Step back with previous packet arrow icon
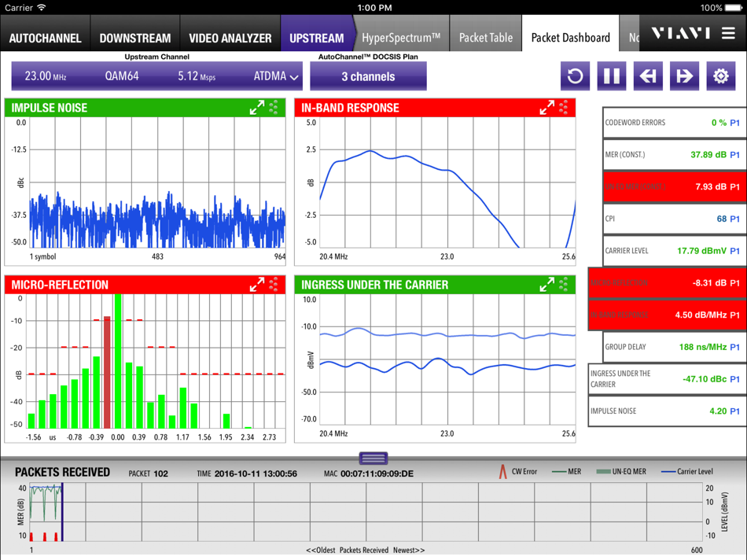This screenshot has width=747, height=560. click(648, 76)
